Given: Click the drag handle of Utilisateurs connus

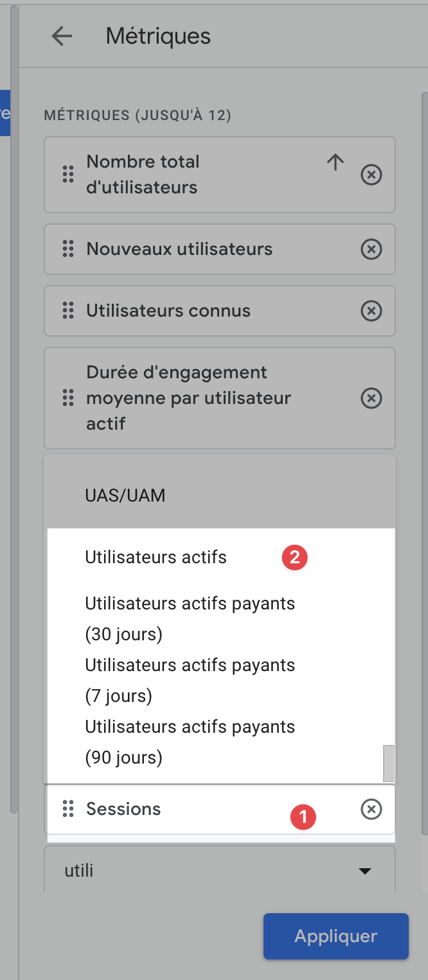Looking at the screenshot, I should tap(67, 311).
